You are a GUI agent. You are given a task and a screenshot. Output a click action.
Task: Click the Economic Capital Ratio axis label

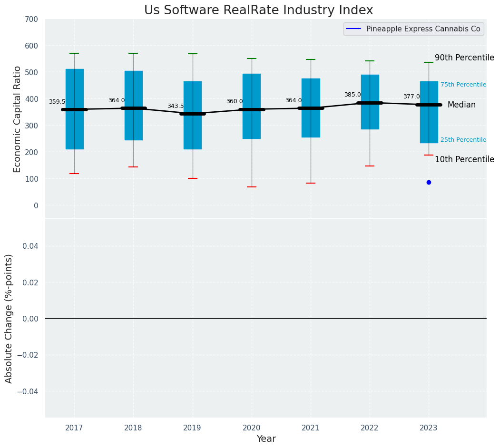click(18, 119)
